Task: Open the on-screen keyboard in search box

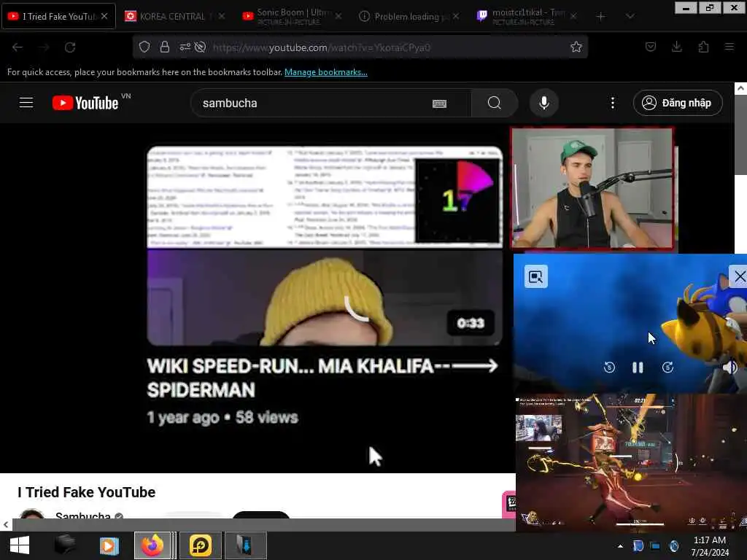Action: 439,104
